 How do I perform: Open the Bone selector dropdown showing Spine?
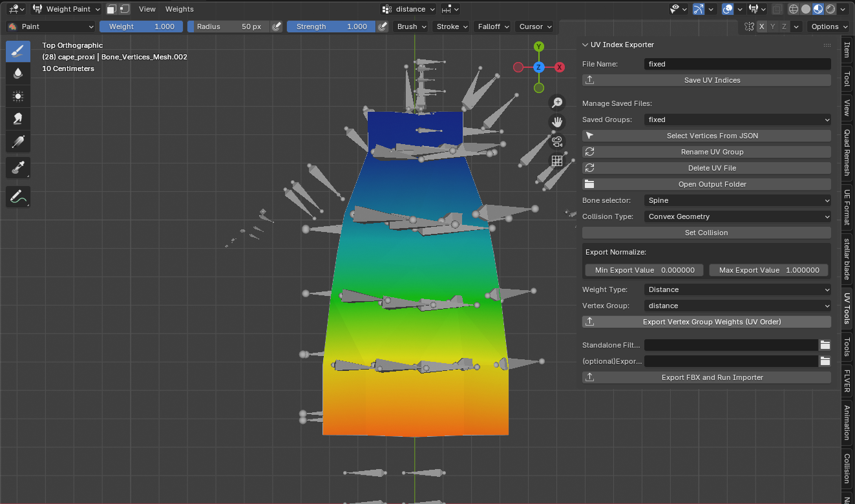[x=737, y=200]
